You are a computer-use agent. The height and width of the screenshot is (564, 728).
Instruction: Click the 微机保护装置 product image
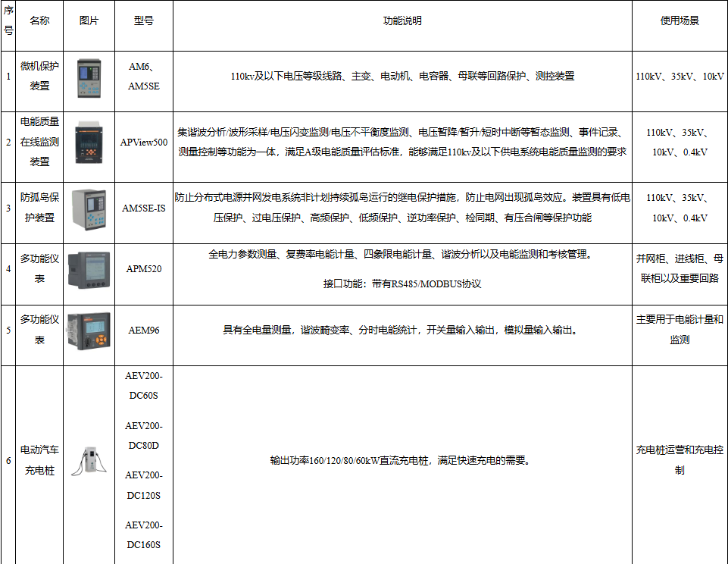pyautogui.click(x=89, y=78)
